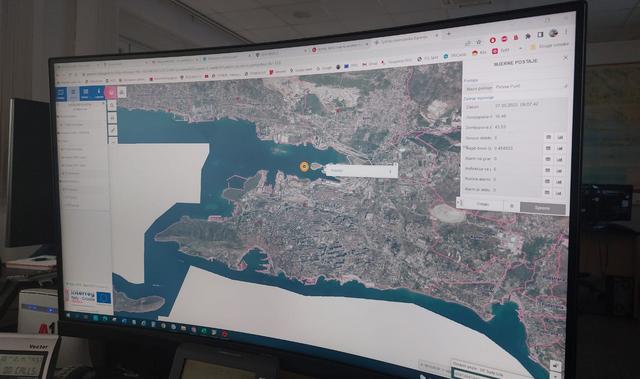Screen dimensions: 640x379
Task: Click the pink circular button in top toolbar
Action: point(111,93)
